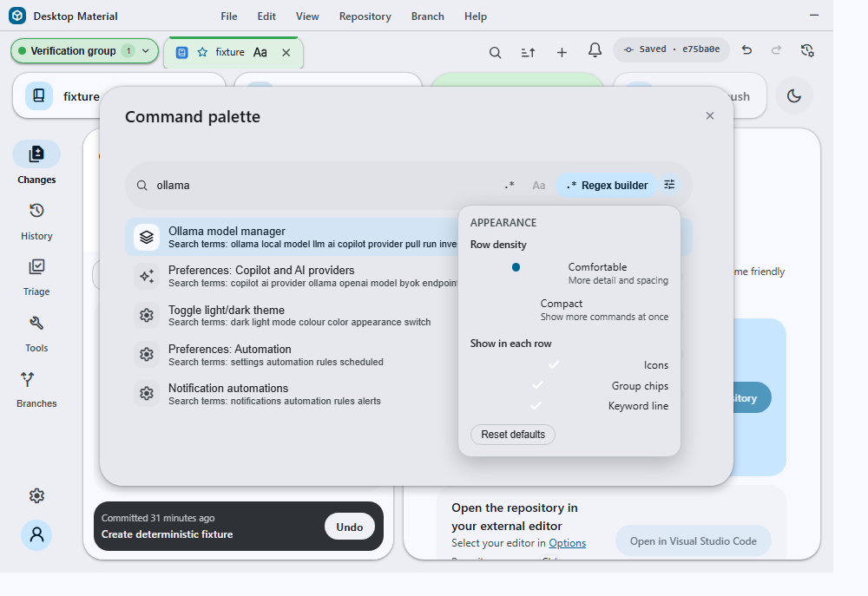The width and height of the screenshot is (868, 596).
Task: Toggle regex mode (.*) in search field
Action: click(510, 186)
